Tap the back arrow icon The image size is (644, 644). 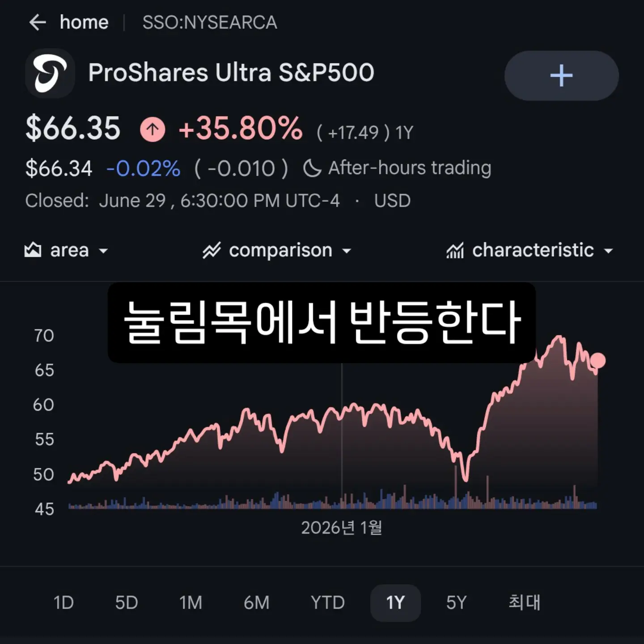tap(38, 22)
